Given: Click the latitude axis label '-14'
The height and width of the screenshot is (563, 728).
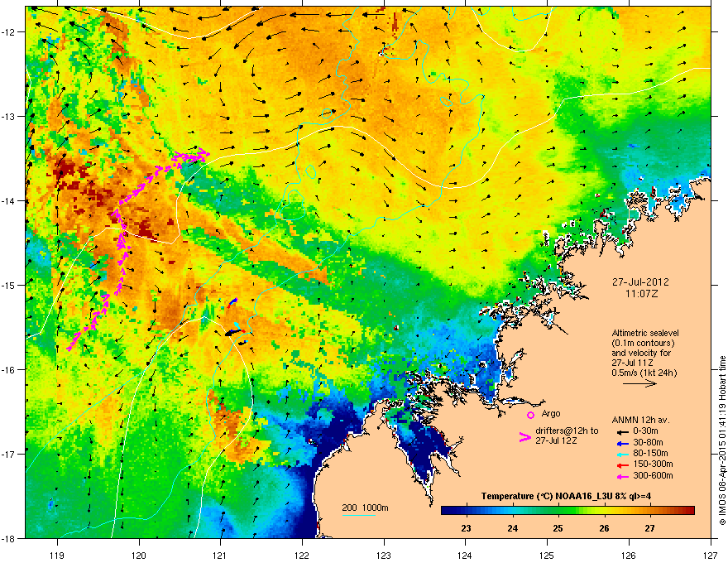Looking at the screenshot, I should coord(9,200).
